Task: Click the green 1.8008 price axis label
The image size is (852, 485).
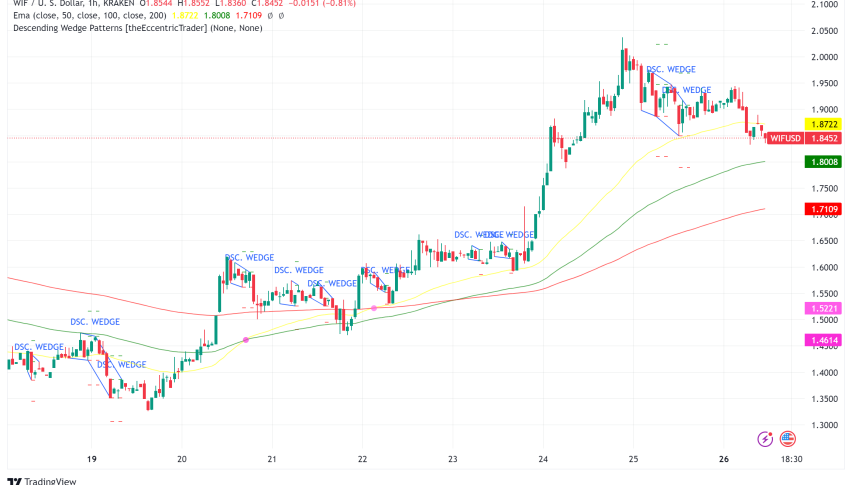Action: (x=824, y=162)
